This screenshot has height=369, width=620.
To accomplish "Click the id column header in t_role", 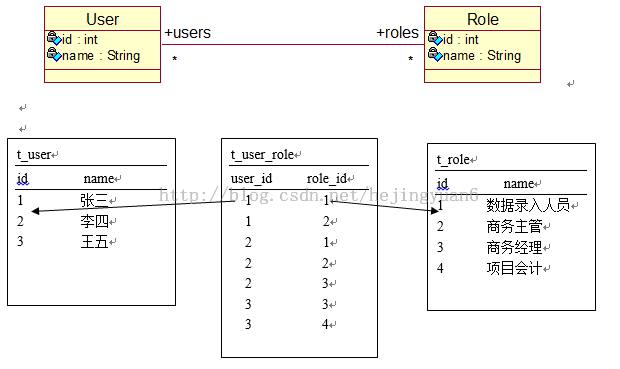I will pyautogui.click(x=442, y=184).
